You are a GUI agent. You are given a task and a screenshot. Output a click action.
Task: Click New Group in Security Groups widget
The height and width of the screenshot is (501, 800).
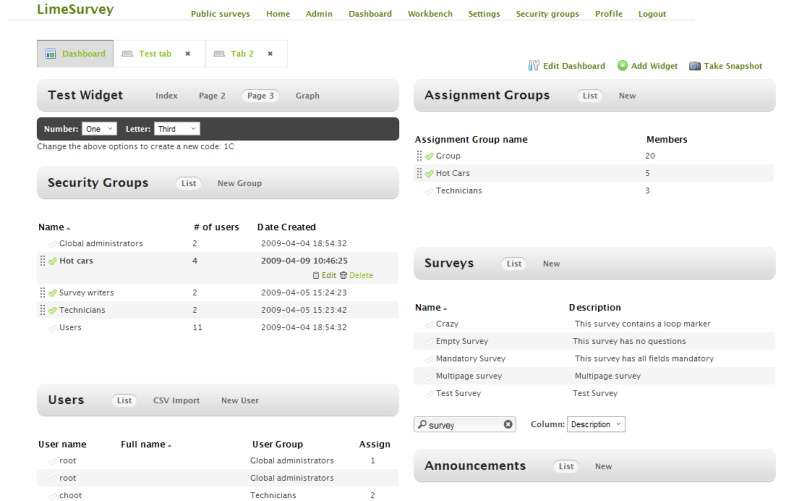point(239,183)
